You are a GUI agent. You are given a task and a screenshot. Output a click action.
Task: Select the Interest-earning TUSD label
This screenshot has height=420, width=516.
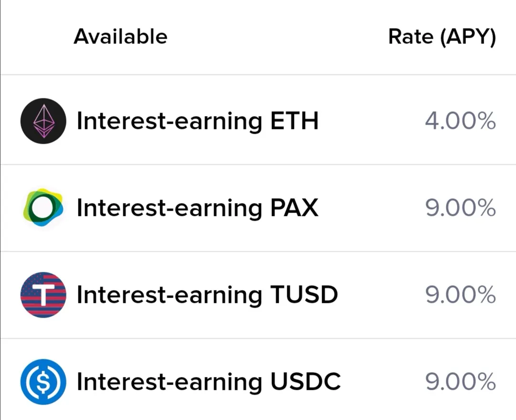tap(207, 295)
